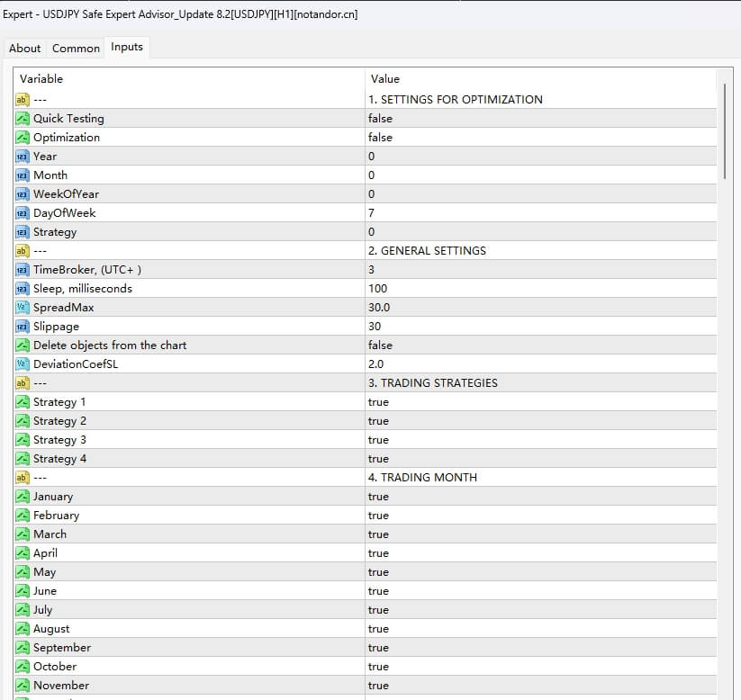Click the double-type icon beside SpreadMax
Screen dimensions: 741x700
tap(23, 308)
